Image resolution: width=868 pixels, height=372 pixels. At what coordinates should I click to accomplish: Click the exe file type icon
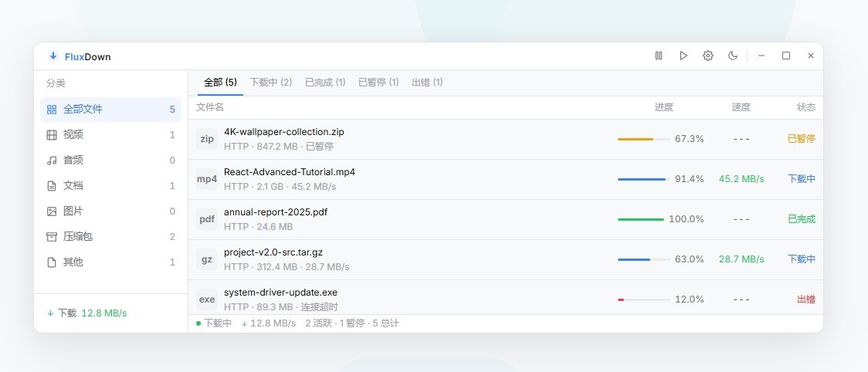207,299
